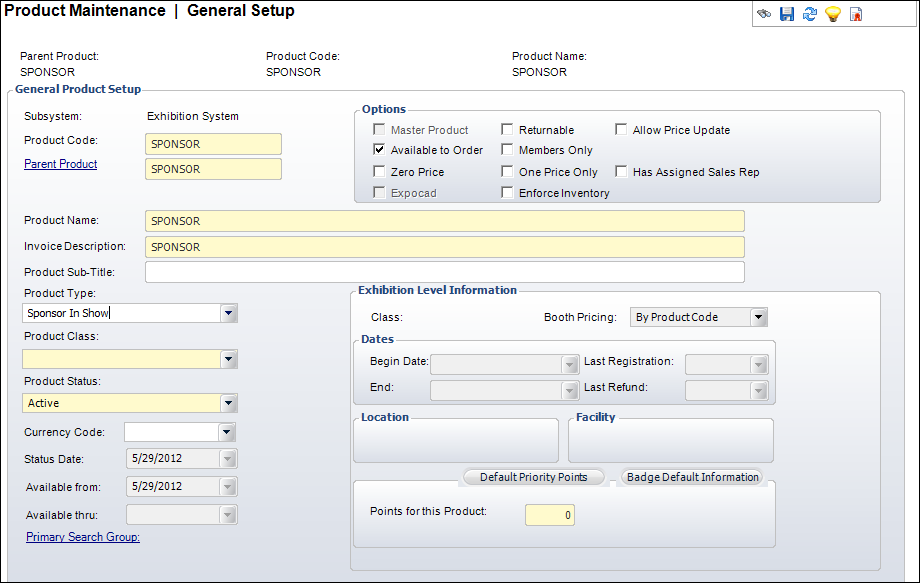The width and height of the screenshot is (920, 583).
Task: Click the blue arrows refresh icon
Action: [810, 15]
